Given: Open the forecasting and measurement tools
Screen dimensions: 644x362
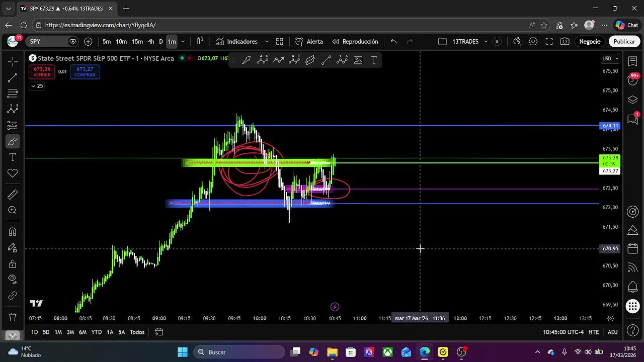Looking at the screenshot, I should (13, 125).
